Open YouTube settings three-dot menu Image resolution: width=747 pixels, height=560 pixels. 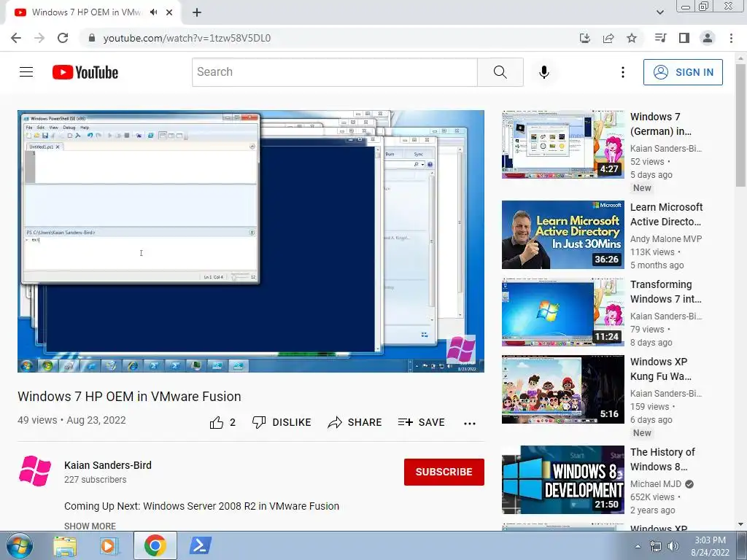click(623, 72)
